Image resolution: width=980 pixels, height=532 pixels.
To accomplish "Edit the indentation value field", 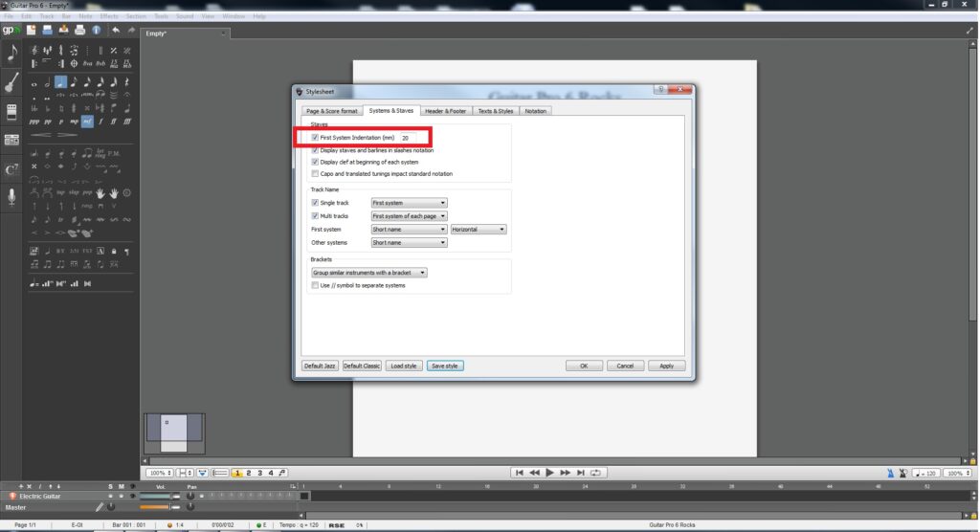I will pos(408,138).
